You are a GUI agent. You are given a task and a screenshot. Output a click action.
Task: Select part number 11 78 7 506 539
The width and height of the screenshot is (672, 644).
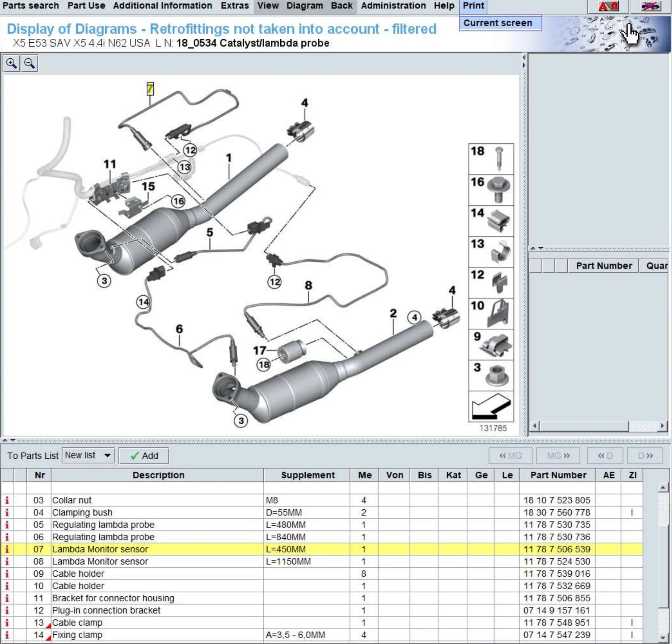coord(557,549)
